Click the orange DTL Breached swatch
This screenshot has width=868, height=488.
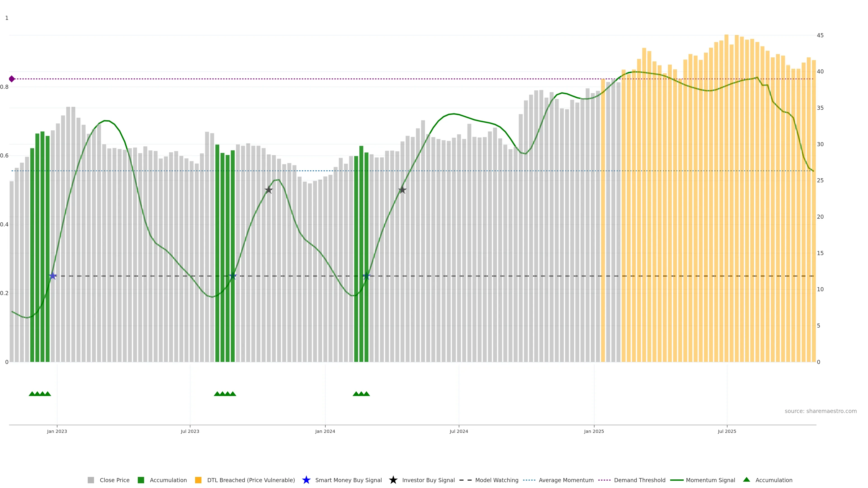click(x=198, y=480)
